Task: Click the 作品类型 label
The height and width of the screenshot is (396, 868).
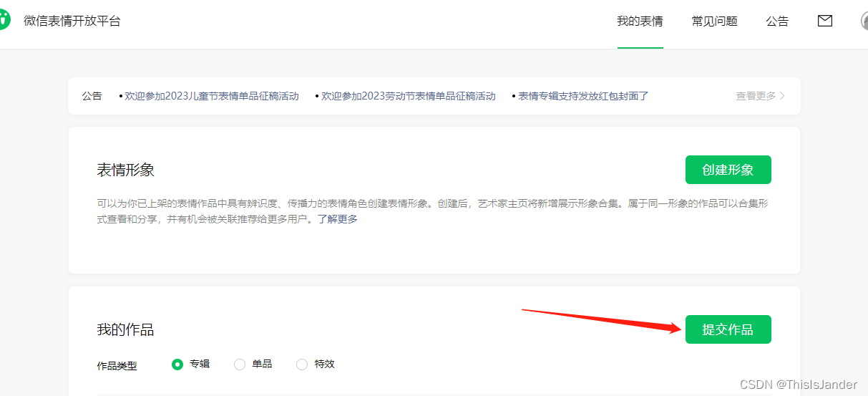Action: point(117,365)
